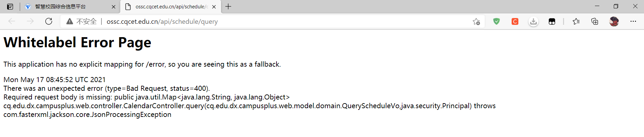Refresh the current page
The height and width of the screenshot is (137, 644).
point(49,21)
